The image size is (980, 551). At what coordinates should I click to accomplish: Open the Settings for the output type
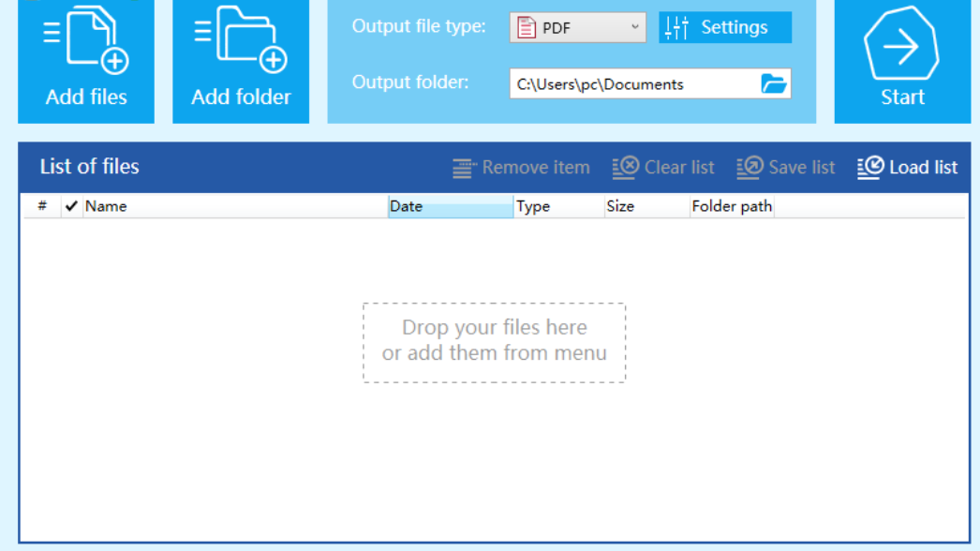[x=725, y=27]
